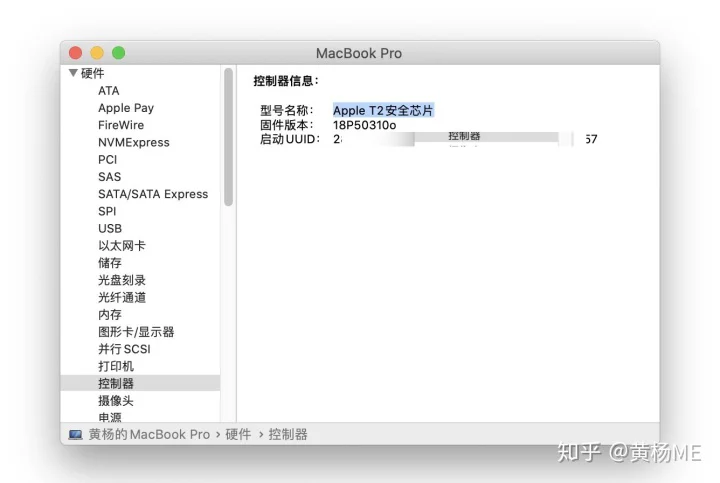Select 光盘刻录 in hardware list
This screenshot has width=720, height=483.
(x=122, y=280)
